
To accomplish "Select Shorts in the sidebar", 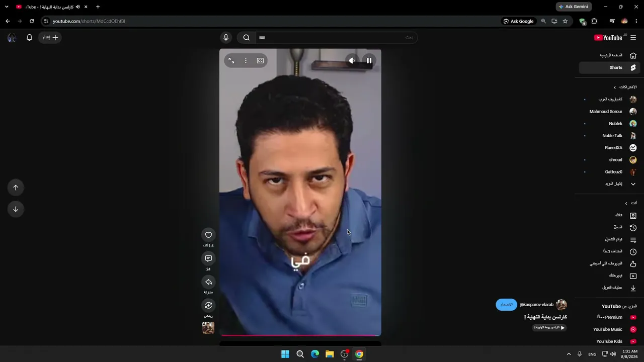I will tap(609, 67).
